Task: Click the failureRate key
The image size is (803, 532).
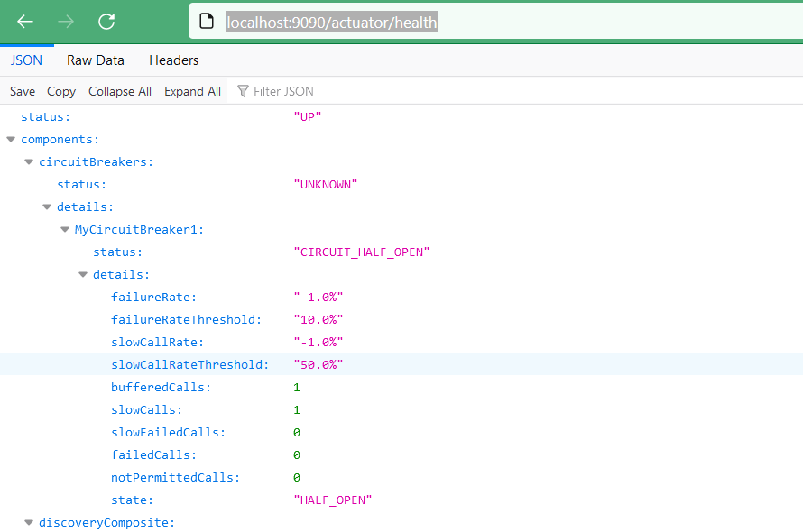Action: pos(153,297)
